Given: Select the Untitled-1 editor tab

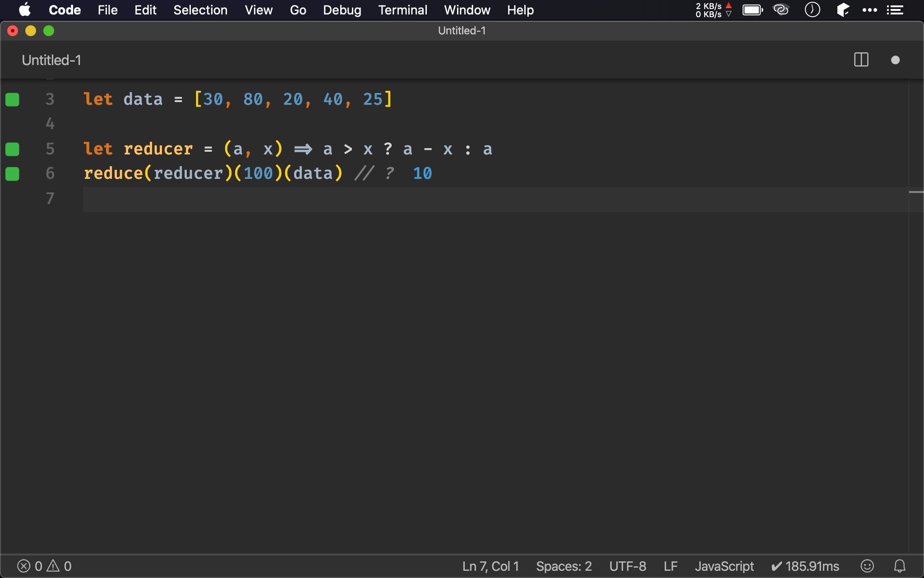Looking at the screenshot, I should (51, 60).
